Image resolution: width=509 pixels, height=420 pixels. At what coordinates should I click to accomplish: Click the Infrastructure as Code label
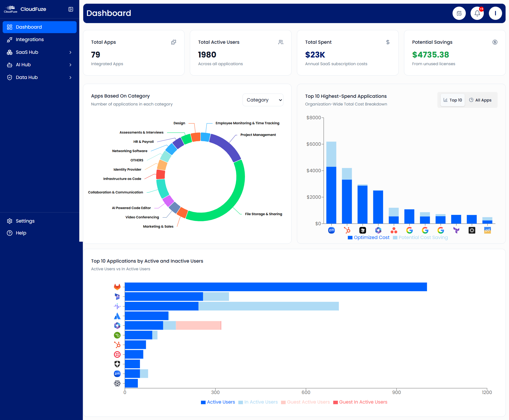click(122, 179)
